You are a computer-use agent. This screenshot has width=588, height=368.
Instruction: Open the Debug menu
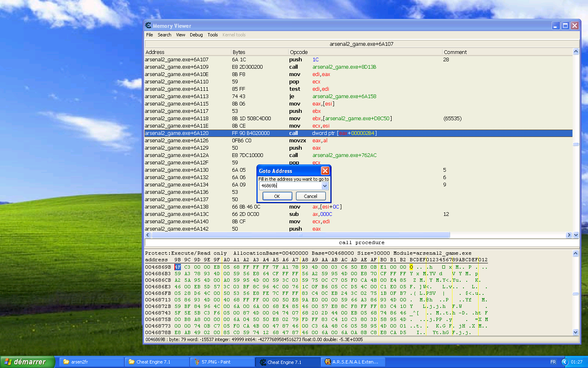(x=196, y=35)
